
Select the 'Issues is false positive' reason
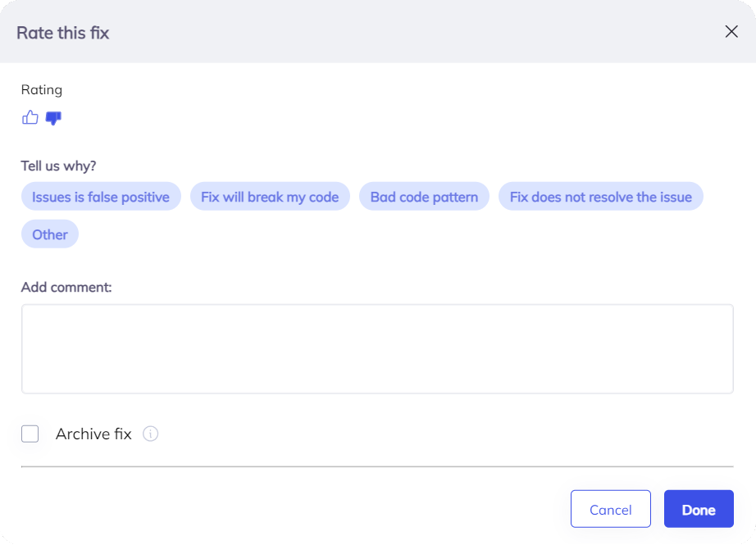point(101,197)
